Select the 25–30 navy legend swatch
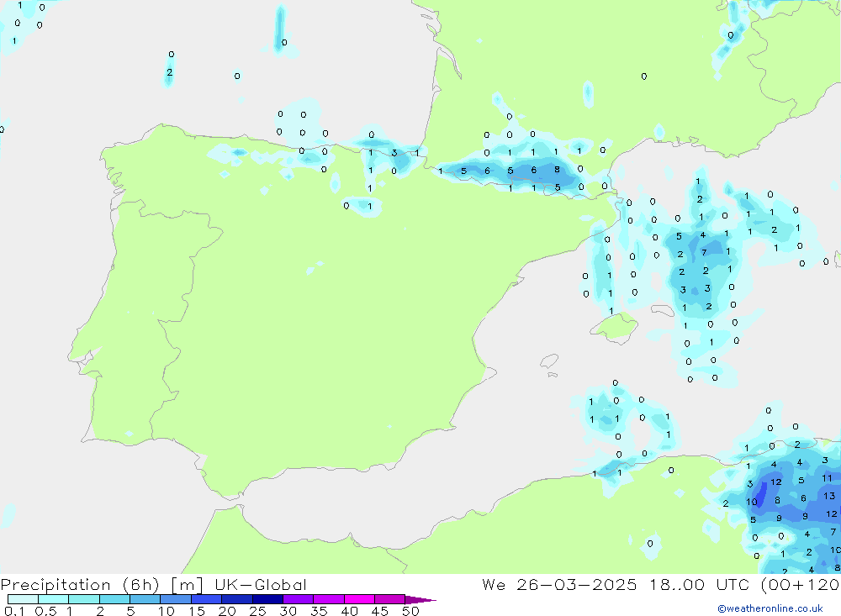Image resolution: width=841 pixels, height=616 pixels. pyautogui.click(x=267, y=599)
